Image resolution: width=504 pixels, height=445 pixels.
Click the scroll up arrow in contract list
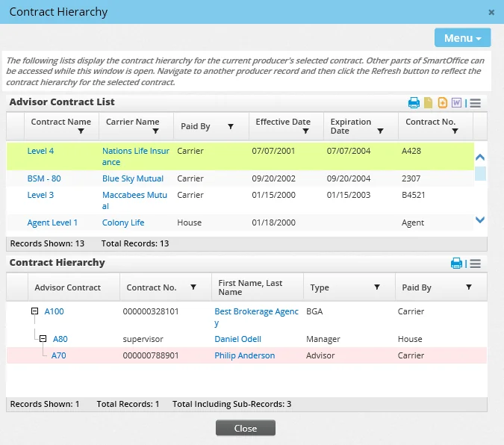[480, 158]
